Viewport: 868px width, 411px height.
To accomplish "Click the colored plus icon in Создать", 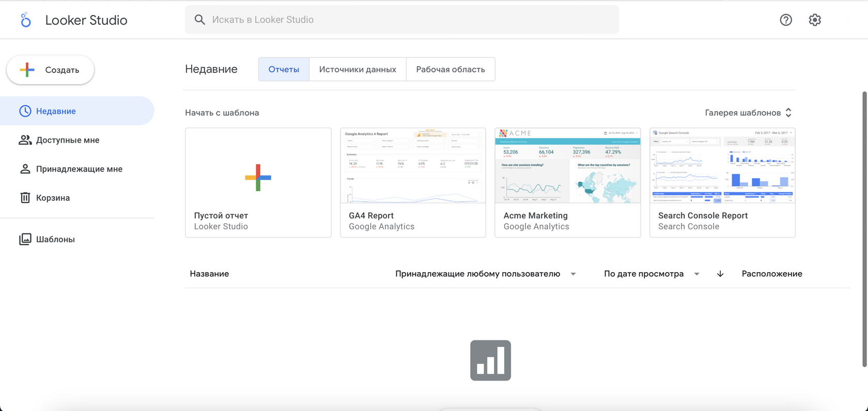I will tap(27, 70).
